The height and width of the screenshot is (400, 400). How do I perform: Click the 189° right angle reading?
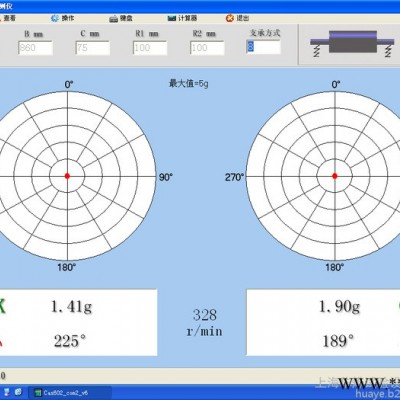coord(338,341)
